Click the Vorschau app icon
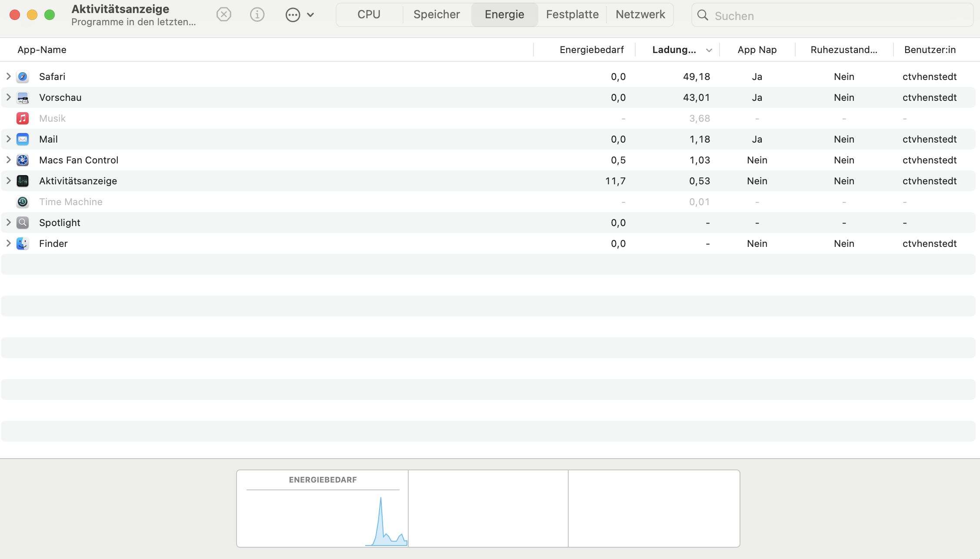The height and width of the screenshot is (559, 980). 23,97
